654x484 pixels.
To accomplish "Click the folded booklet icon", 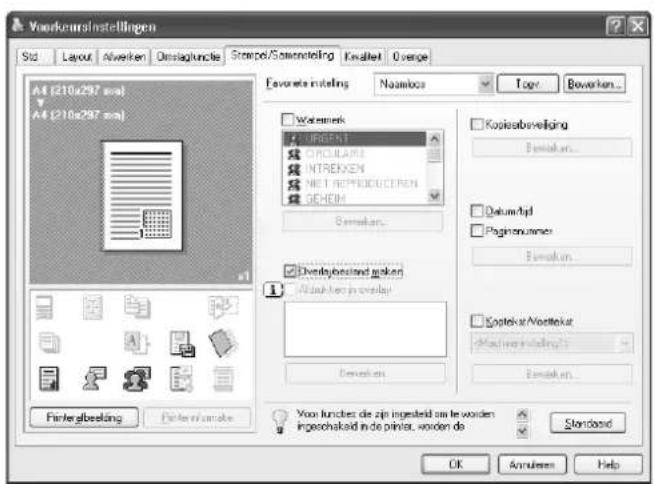I will (224, 307).
